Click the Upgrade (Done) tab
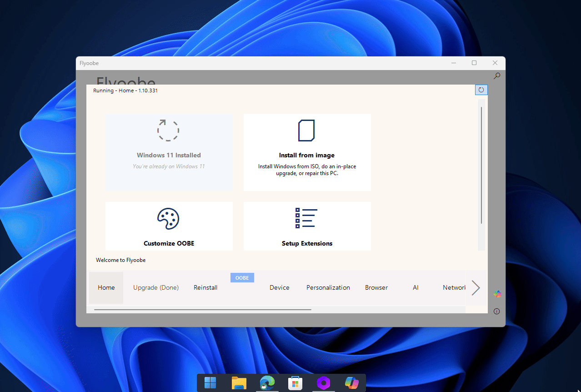Screen dimensions: 581x392 (x=155, y=287)
